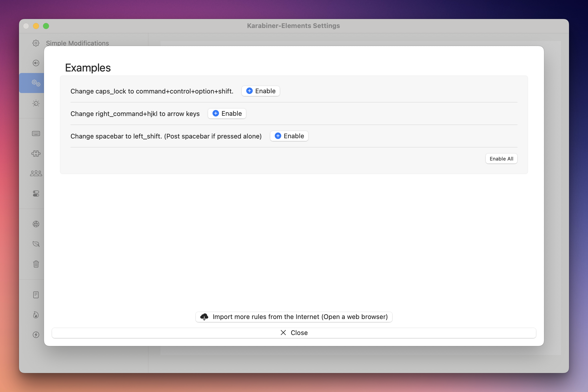
Task: Click the toggle switches Misc icon
Action: tap(36, 193)
